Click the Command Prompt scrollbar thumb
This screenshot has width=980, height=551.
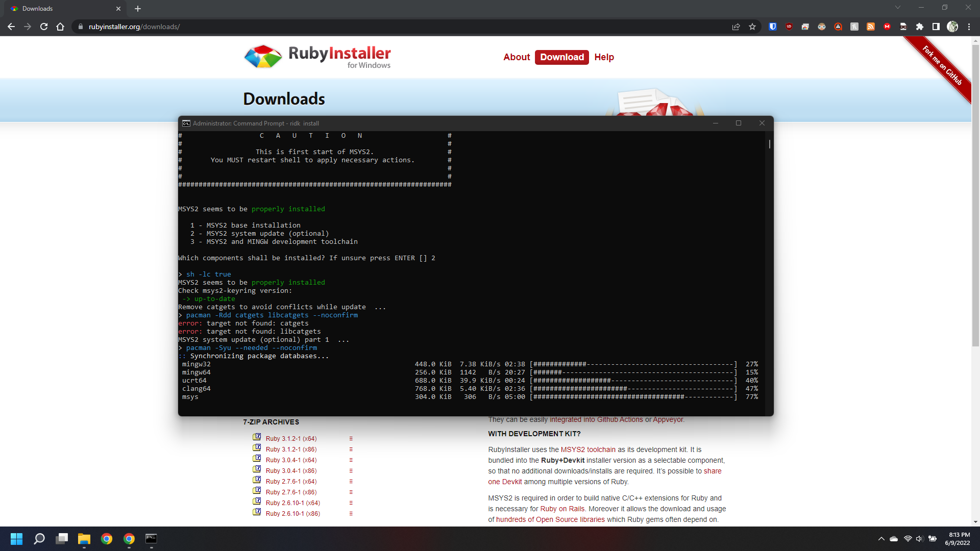pyautogui.click(x=770, y=144)
